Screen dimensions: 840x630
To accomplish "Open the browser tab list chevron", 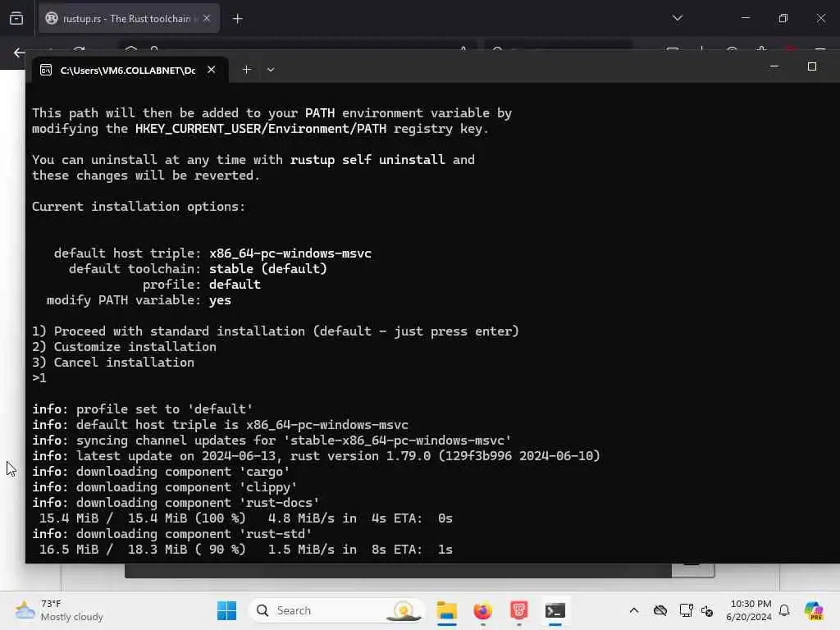I will pyautogui.click(x=677, y=18).
